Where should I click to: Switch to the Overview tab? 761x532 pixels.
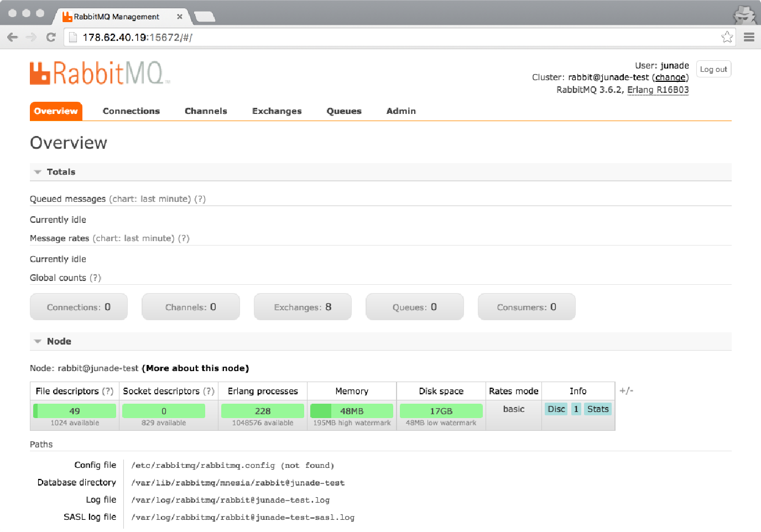[56, 111]
